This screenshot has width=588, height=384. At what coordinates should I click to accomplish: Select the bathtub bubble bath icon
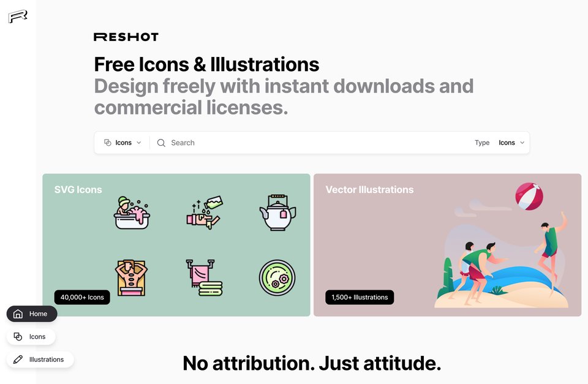pos(132,213)
